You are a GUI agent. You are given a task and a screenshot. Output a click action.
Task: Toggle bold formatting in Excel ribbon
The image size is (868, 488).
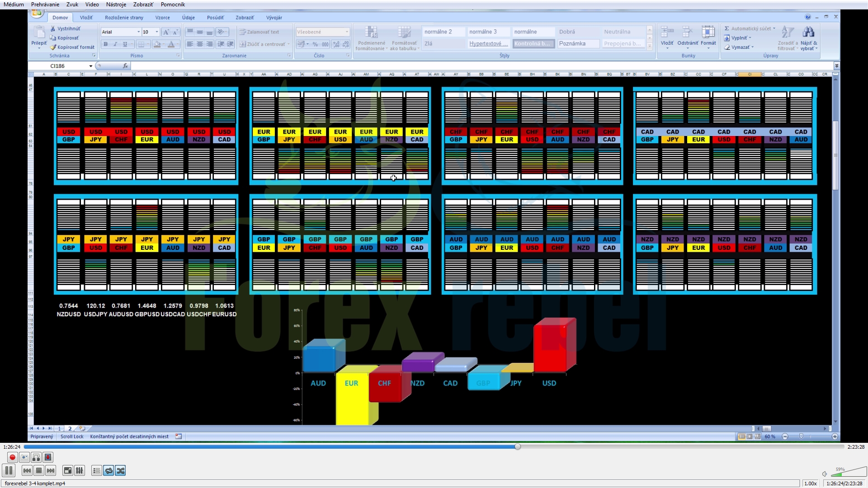[x=106, y=44]
